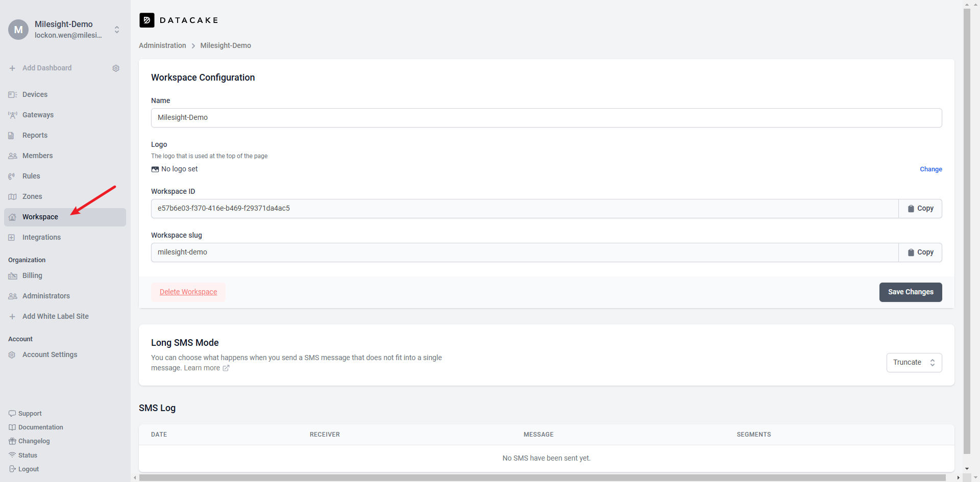Image resolution: width=980 pixels, height=482 pixels.
Task: Click Save Changes button
Action: point(911,292)
